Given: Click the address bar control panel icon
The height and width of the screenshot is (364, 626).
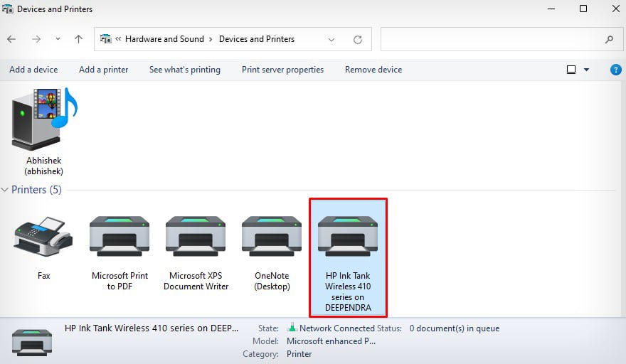Looking at the screenshot, I should [x=106, y=39].
